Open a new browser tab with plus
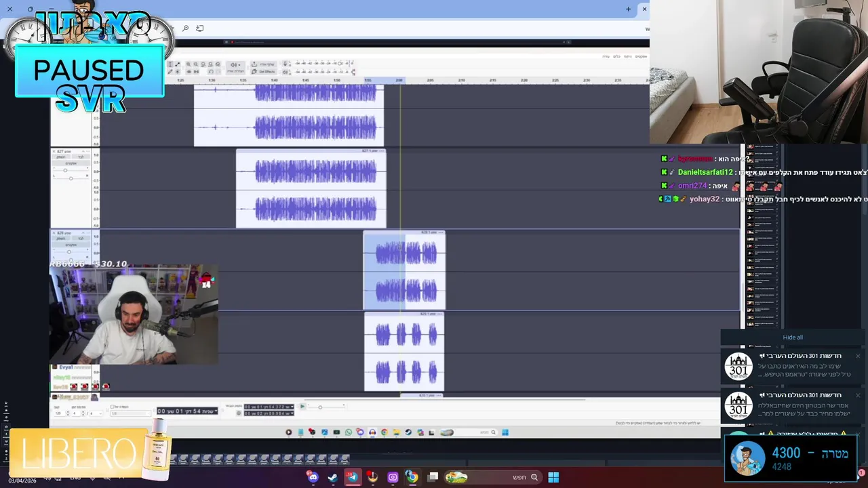This screenshot has width=868, height=488. pos(628,9)
